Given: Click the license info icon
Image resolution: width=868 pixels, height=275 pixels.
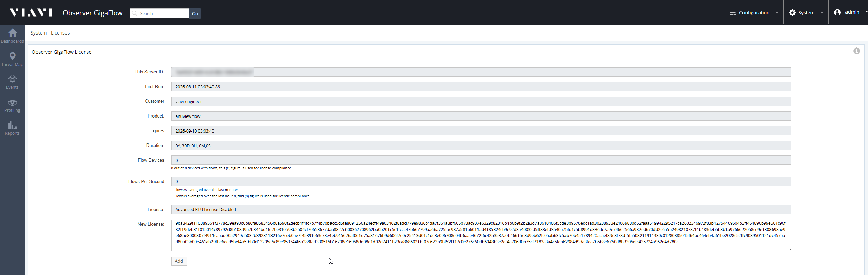Looking at the screenshot, I should click(x=856, y=51).
